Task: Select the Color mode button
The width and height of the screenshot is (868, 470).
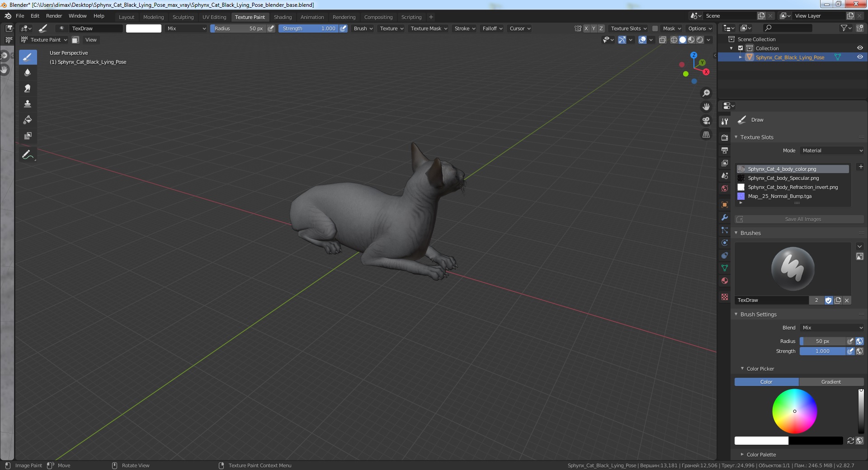Action: point(767,382)
